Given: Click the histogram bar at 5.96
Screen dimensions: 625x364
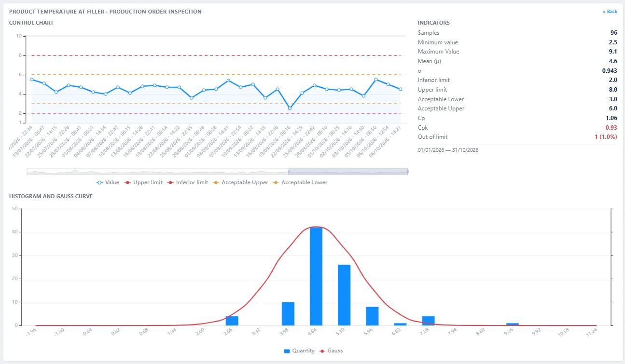Looking at the screenshot, I should tap(372, 316).
